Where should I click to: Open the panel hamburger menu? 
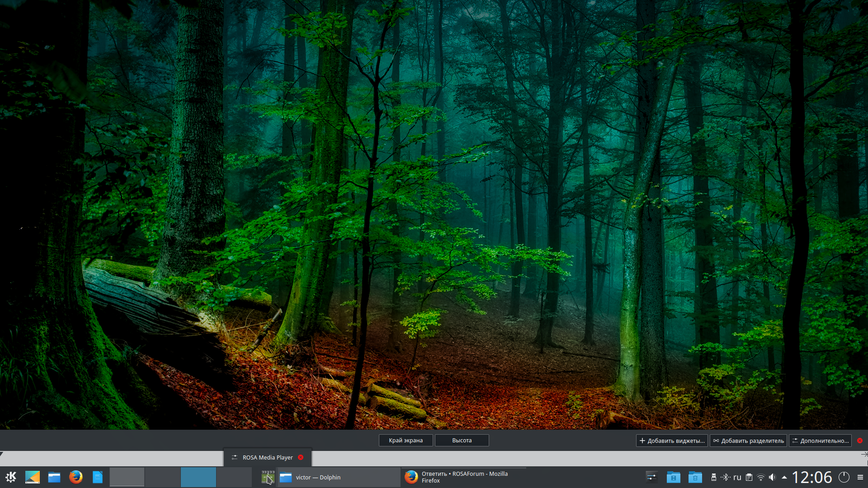point(860,477)
